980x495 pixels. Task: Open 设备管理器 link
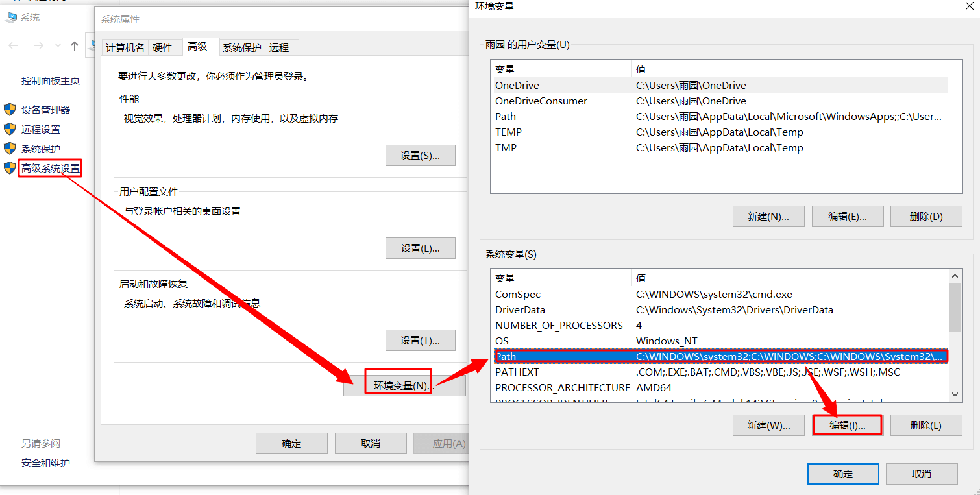(45, 110)
